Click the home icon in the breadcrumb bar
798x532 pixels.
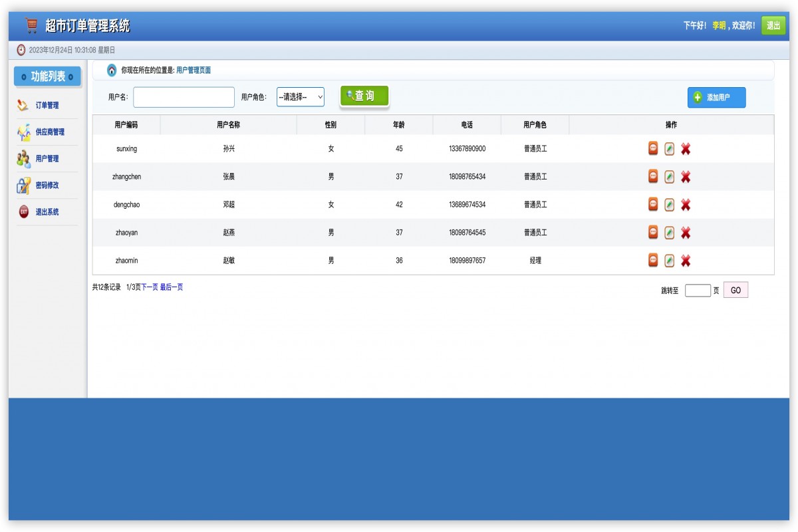112,70
